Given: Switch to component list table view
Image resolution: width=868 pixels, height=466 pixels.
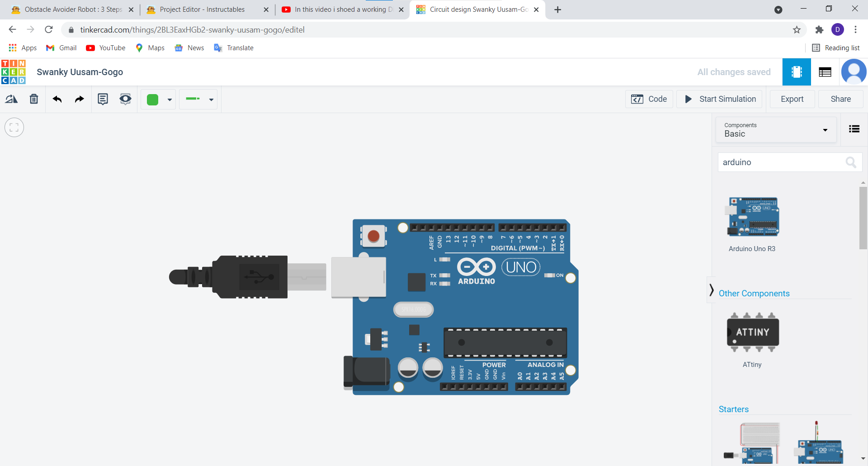Looking at the screenshot, I should point(825,72).
